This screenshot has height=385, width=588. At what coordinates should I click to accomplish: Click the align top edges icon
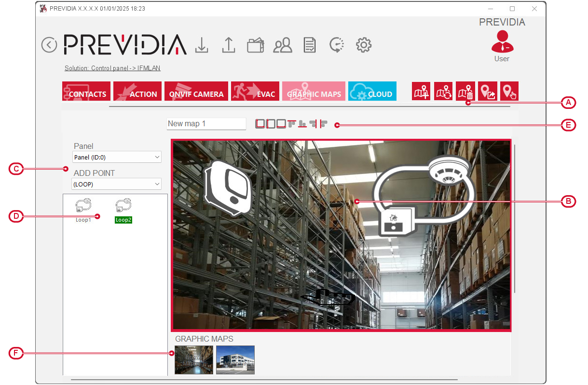coord(292,124)
